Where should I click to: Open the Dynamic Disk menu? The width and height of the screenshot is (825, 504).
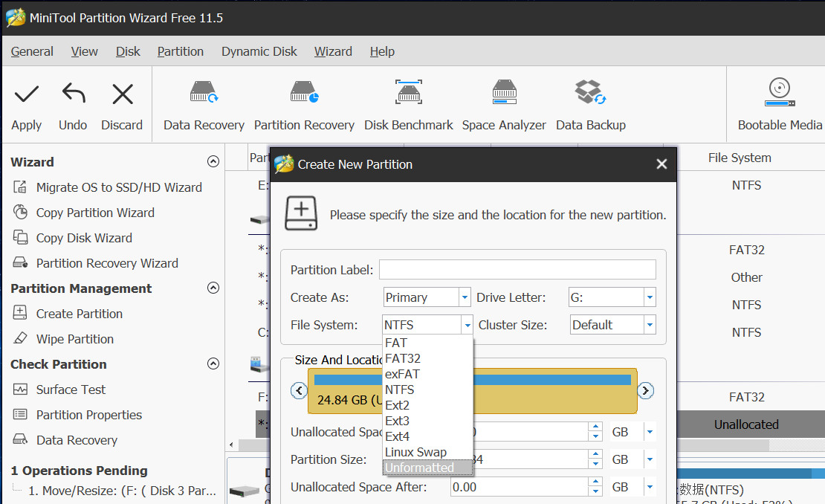click(x=259, y=51)
